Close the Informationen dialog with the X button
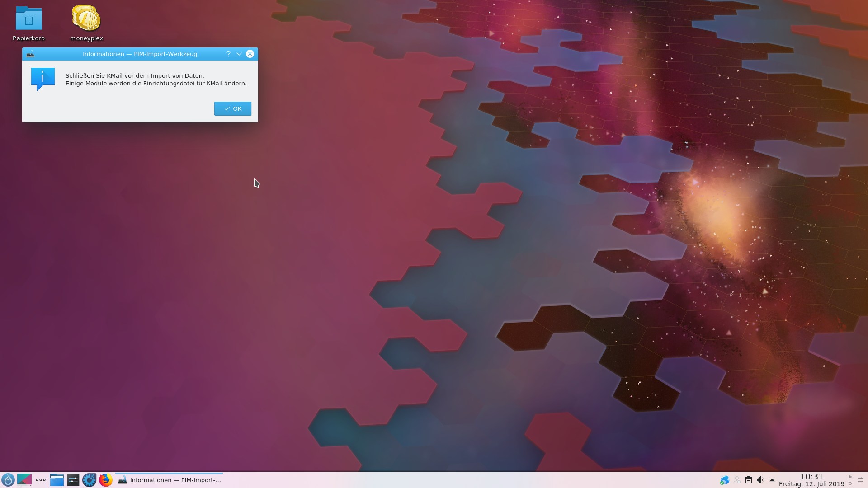868x488 pixels. coord(250,54)
